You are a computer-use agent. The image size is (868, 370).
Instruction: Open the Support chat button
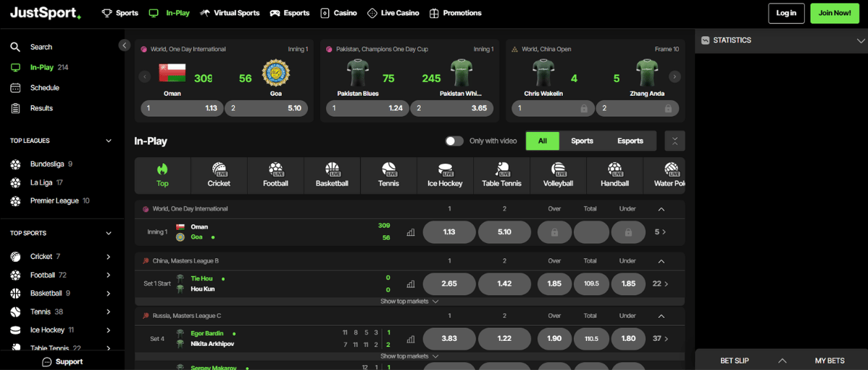coord(62,362)
